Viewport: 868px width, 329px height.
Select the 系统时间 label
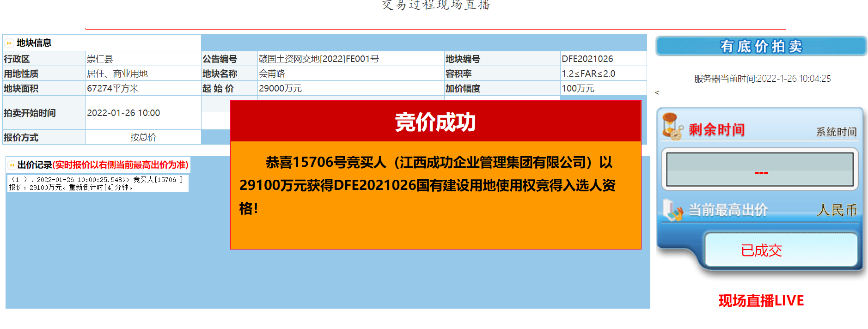[836, 132]
